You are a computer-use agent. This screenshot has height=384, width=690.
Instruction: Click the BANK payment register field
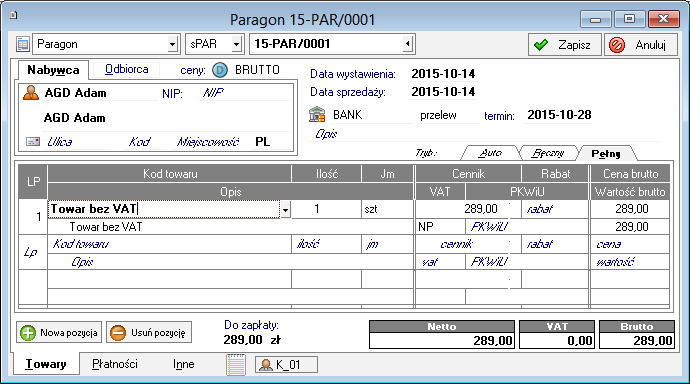click(372, 115)
